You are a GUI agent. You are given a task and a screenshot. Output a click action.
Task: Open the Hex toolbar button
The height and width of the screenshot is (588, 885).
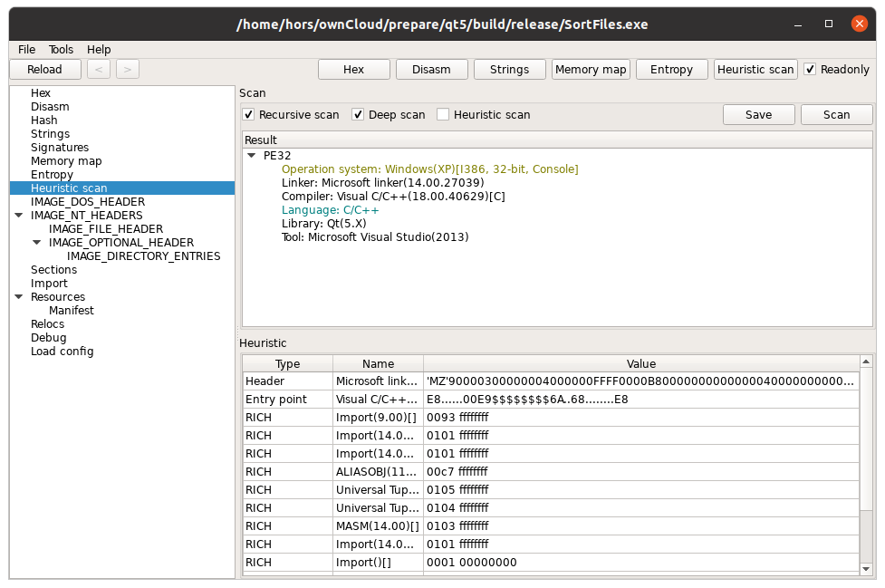(x=354, y=70)
